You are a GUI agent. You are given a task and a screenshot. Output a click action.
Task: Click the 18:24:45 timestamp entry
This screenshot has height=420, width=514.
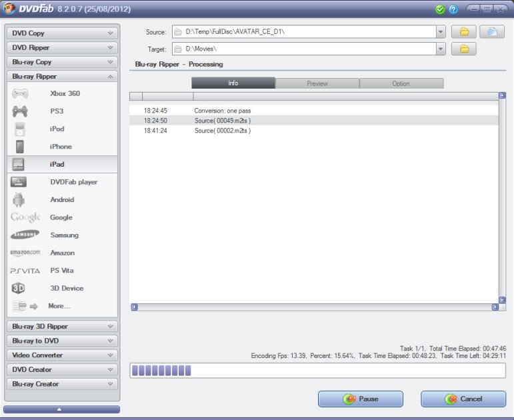point(155,111)
